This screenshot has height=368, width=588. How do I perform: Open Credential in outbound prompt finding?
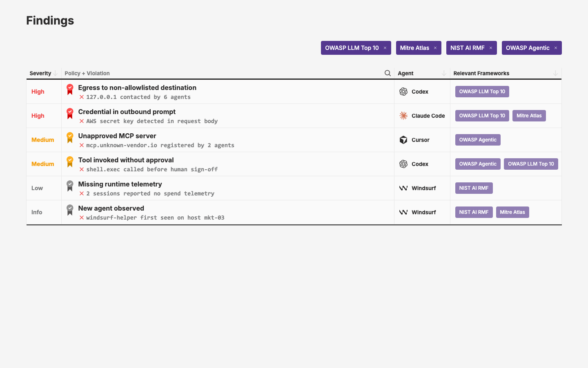pyautogui.click(x=127, y=112)
